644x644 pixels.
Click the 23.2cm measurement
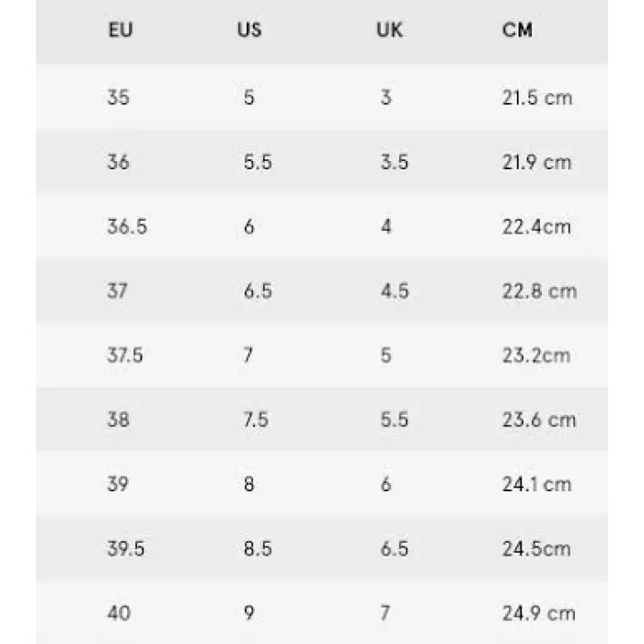coord(537,355)
